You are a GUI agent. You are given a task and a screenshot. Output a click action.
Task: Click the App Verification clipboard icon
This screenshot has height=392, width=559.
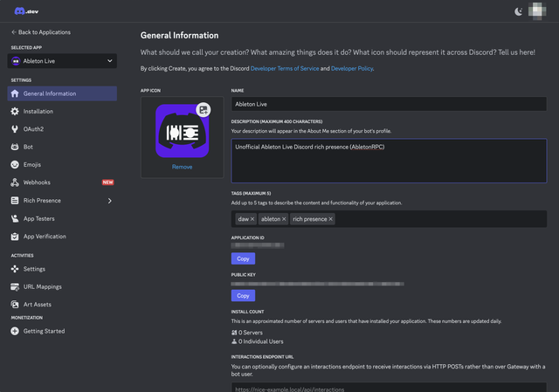pos(15,237)
